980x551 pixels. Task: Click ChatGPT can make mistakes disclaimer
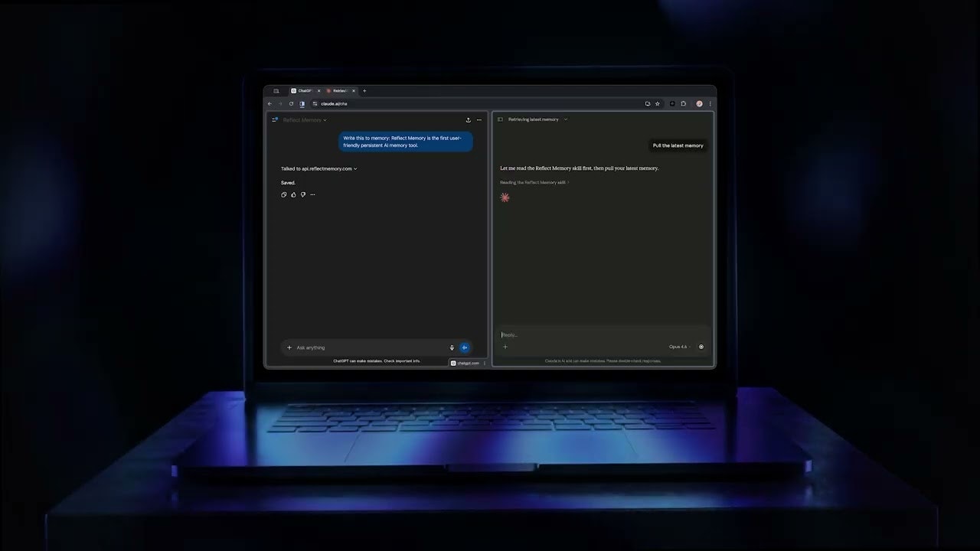[x=377, y=360]
